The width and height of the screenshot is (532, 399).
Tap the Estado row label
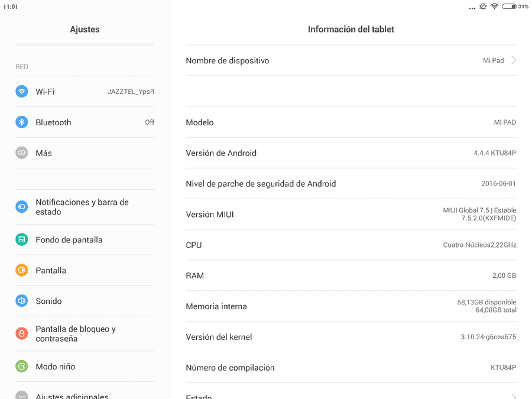click(x=199, y=396)
